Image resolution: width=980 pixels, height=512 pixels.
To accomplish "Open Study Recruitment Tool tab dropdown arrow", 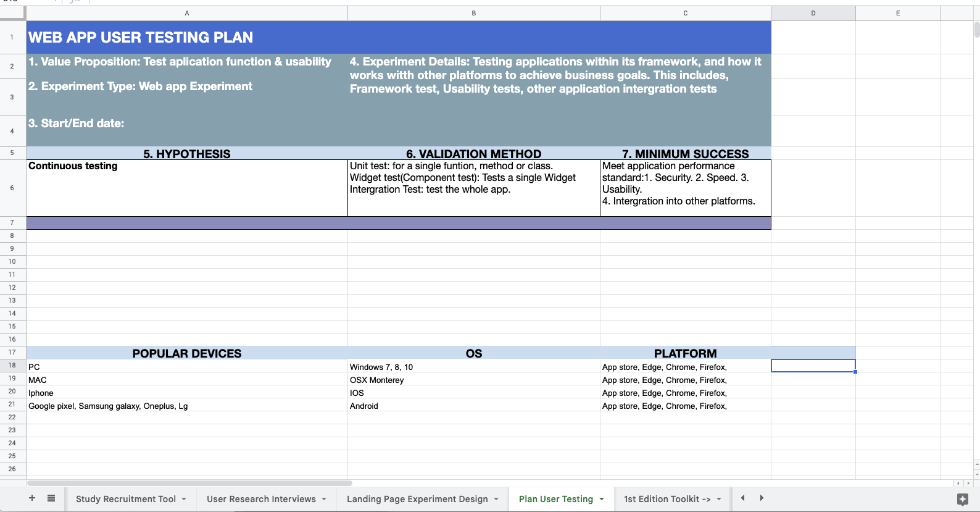I will point(184,499).
